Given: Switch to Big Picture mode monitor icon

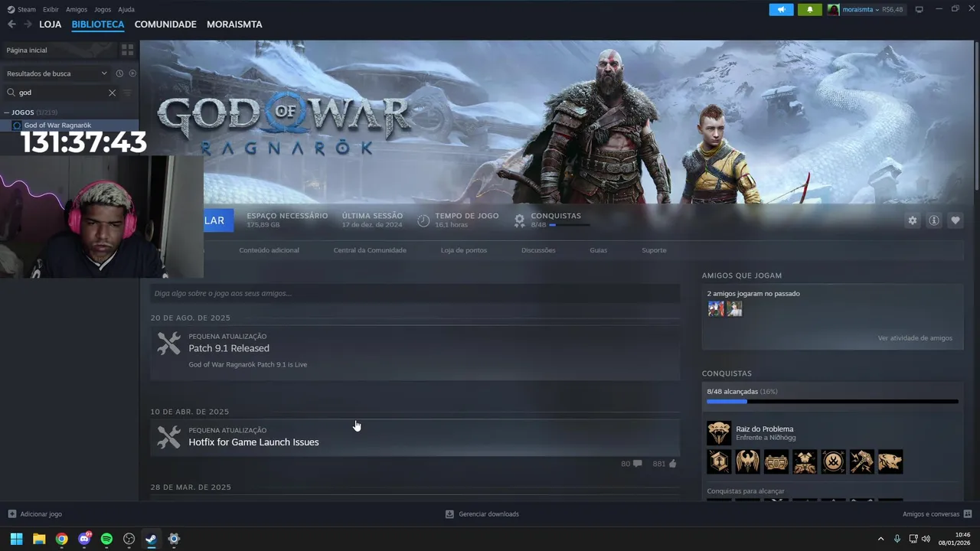Looking at the screenshot, I should tap(920, 10).
